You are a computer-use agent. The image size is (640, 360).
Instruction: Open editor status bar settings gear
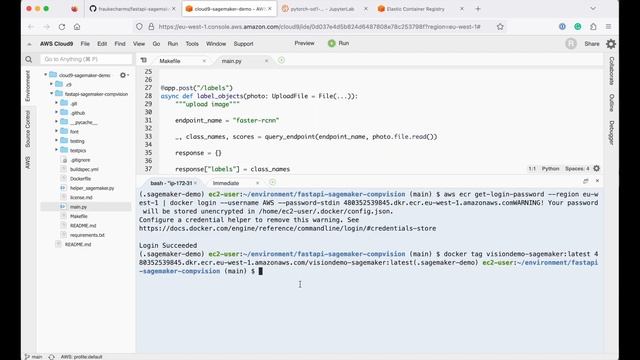coord(596,168)
